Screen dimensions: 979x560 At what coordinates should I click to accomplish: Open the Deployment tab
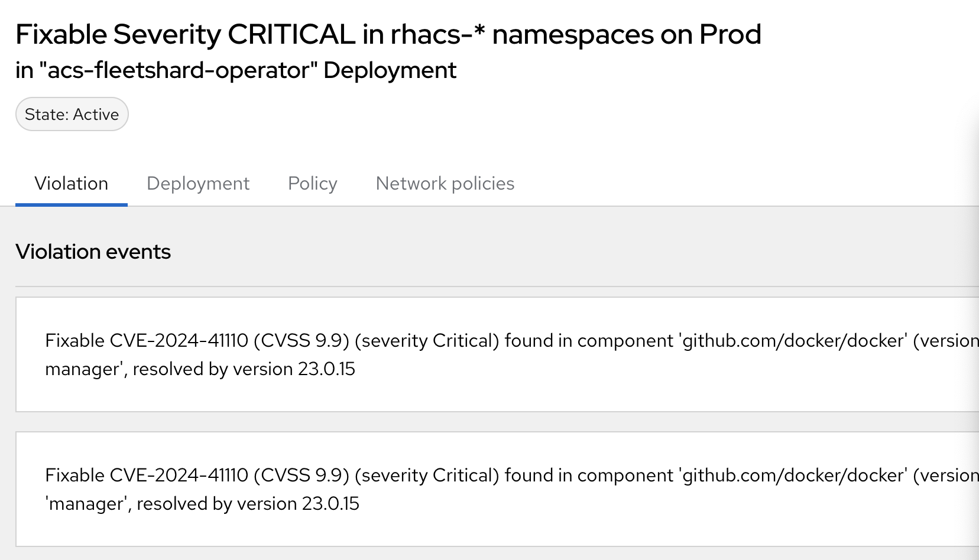point(198,184)
